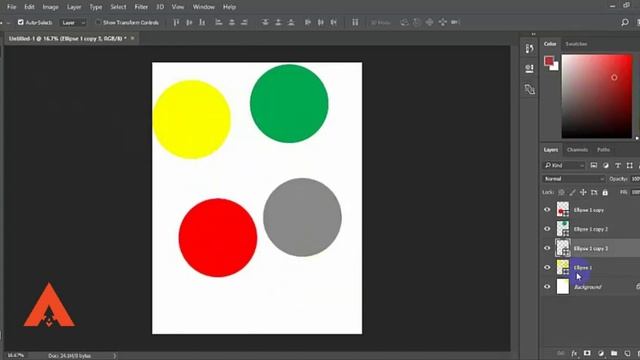The width and height of the screenshot is (640, 360).
Task: Toggle Lock image pixels brush icon
Action: 573,192
